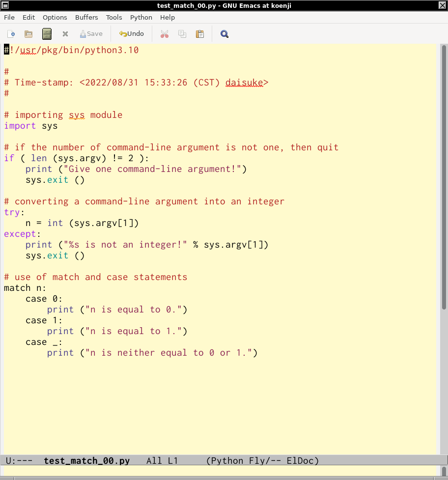Click the Paste clipboard icon
The width and height of the screenshot is (448, 480).
(200, 34)
